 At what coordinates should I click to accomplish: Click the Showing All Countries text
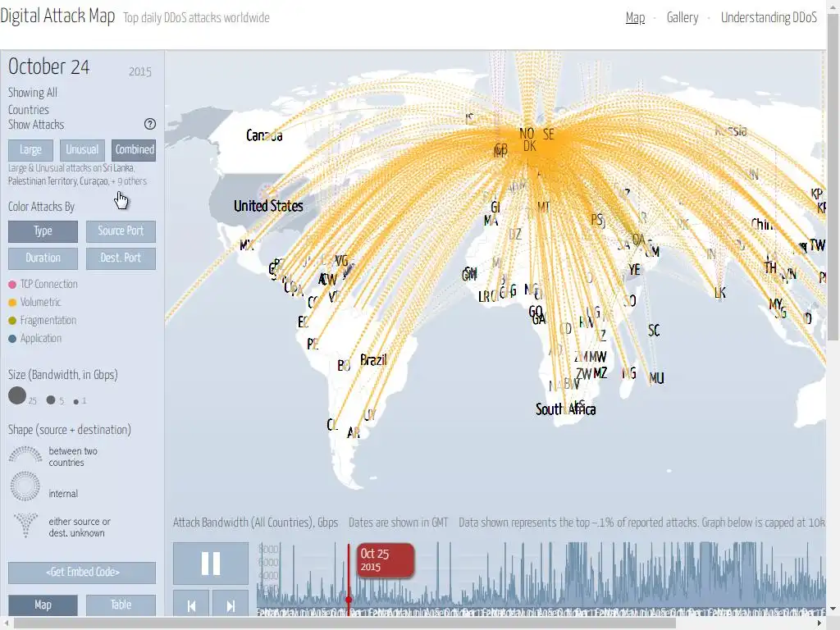coord(32,101)
